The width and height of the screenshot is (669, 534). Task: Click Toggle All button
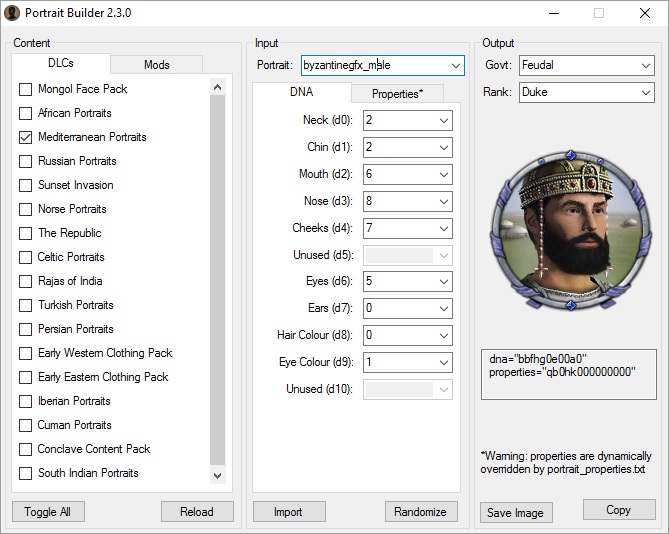pos(48,511)
